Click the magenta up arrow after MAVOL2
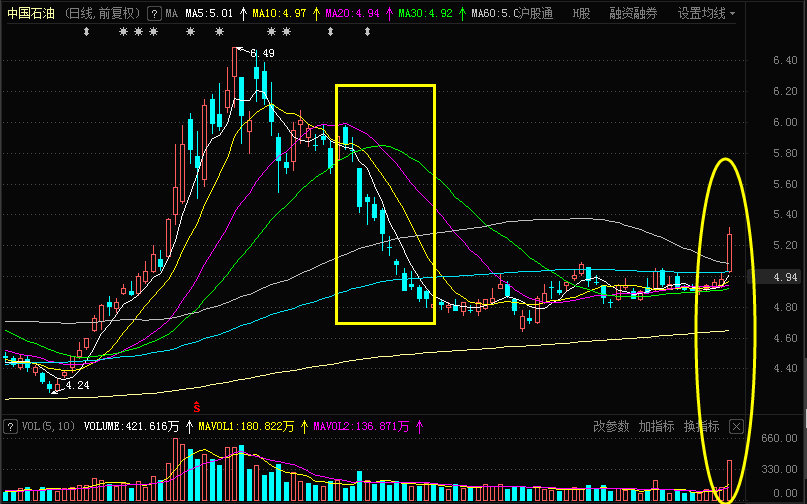 419,427
